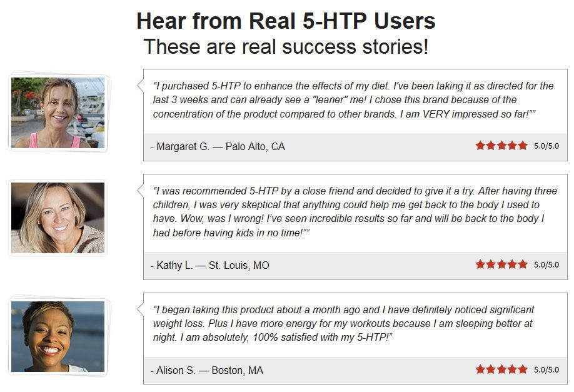
Task: Click the first red star on Margaret's rating
Action: pyautogui.click(x=480, y=145)
